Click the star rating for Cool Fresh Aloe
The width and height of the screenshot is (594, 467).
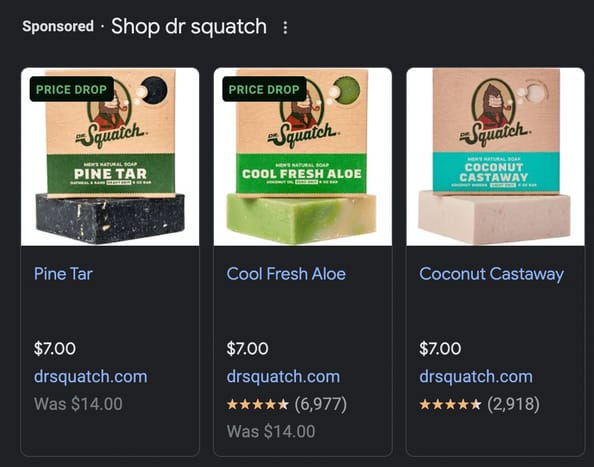pyautogui.click(x=258, y=405)
